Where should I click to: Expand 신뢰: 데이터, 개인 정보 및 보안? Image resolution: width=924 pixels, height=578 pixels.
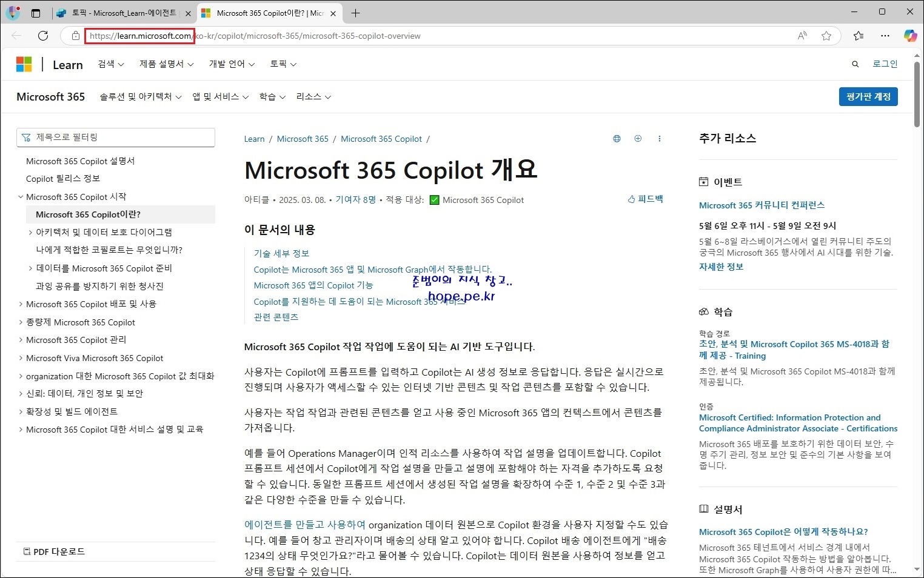84,393
